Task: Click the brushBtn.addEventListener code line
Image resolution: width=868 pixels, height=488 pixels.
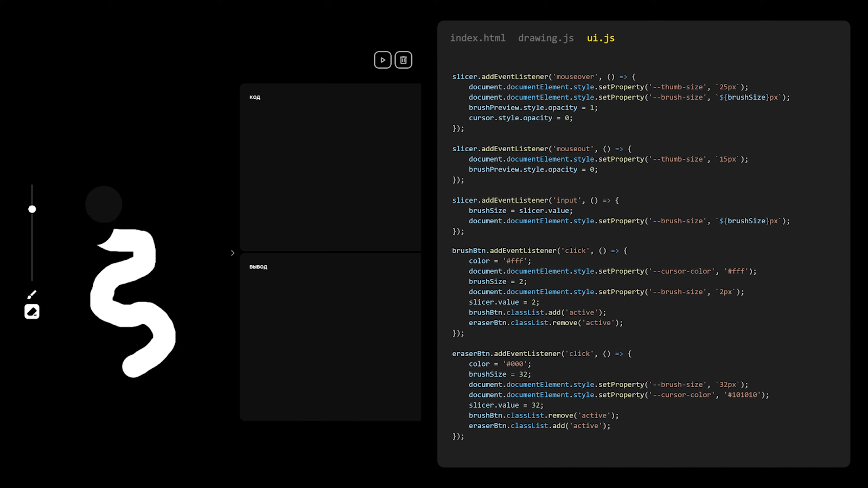Action: (x=539, y=251)
